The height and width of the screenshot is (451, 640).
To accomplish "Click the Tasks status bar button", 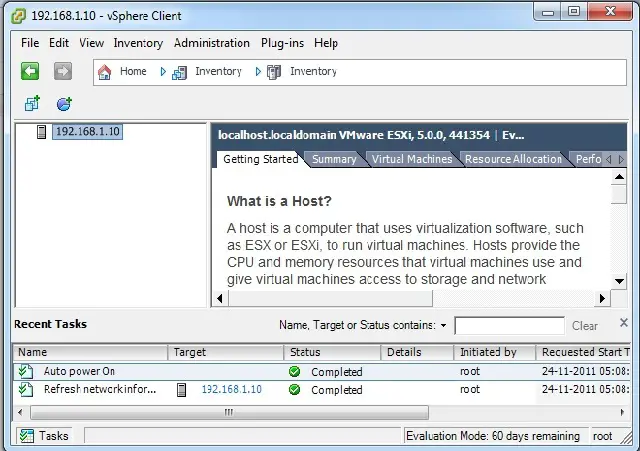I will (44, 436).
